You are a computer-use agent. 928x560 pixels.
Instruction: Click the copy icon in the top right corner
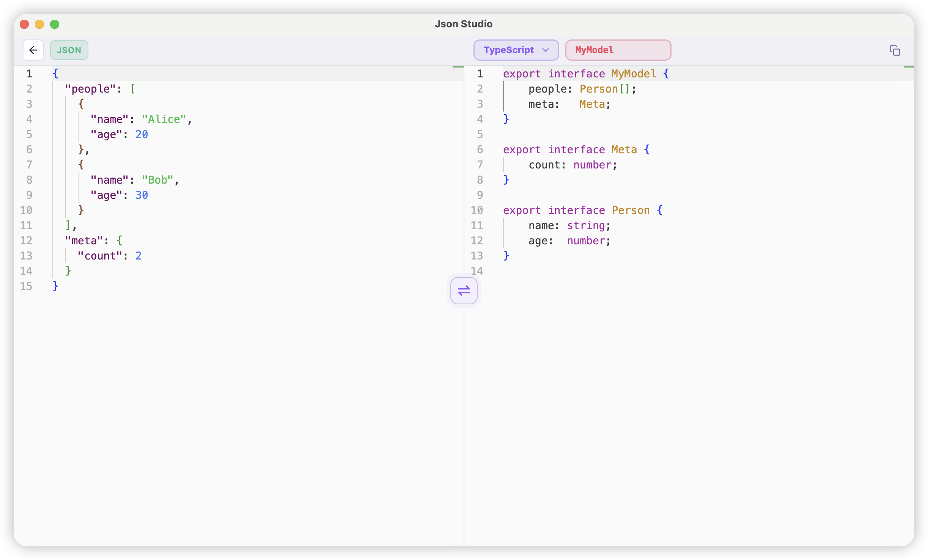(895, 50)
